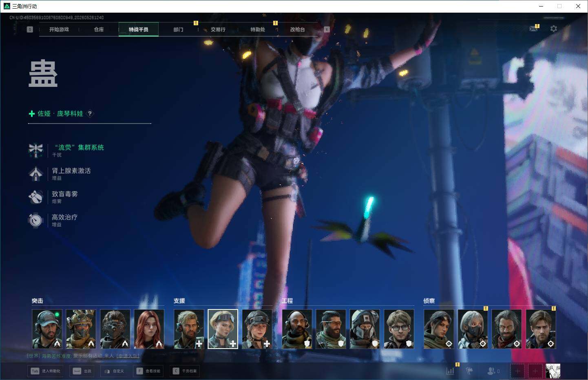Select the 致盲毒雾 skill icon
This screenshot has width=588, height=380.
[36, 197]
